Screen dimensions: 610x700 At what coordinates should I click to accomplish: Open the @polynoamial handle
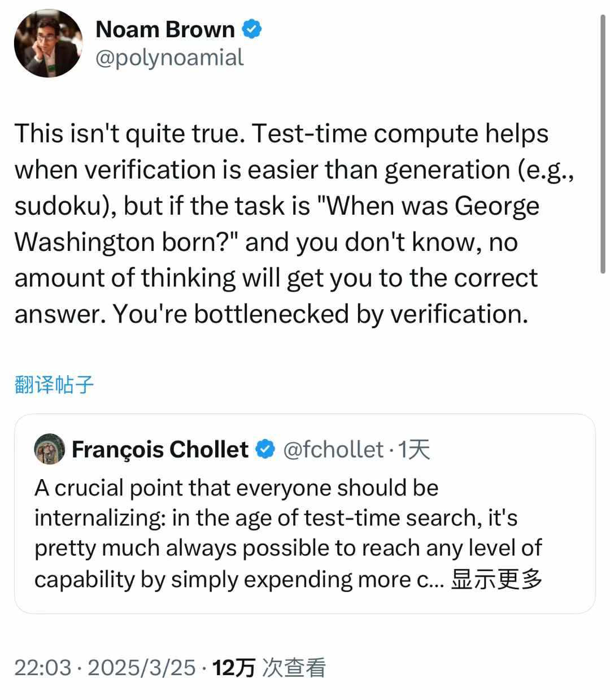coord(169,58)
